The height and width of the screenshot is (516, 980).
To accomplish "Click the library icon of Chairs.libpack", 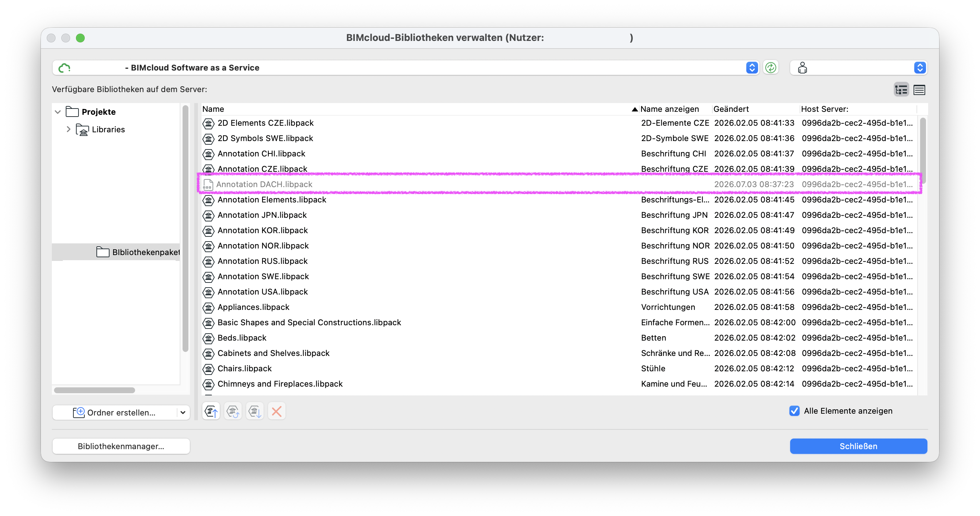I will tap(208, 369).
